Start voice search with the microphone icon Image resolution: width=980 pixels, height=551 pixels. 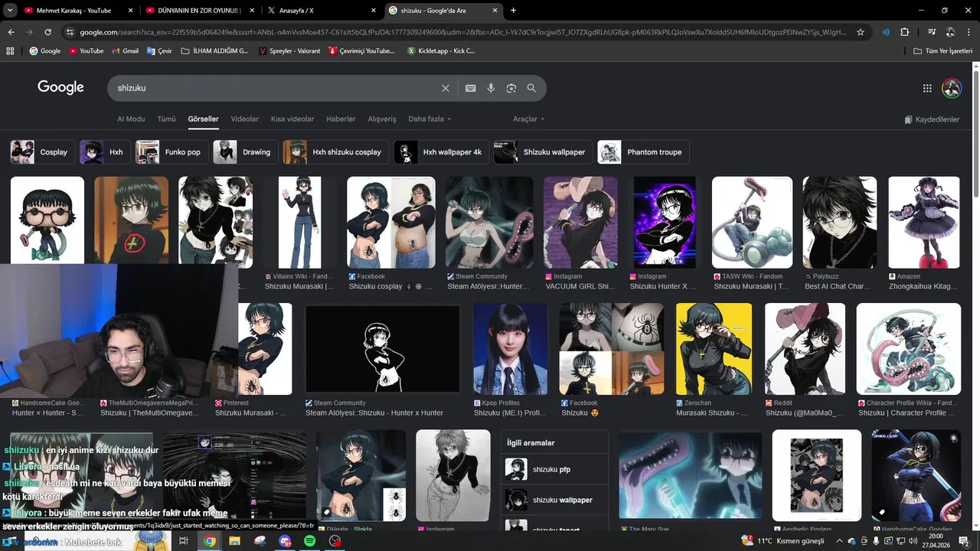tap(491, 88)
